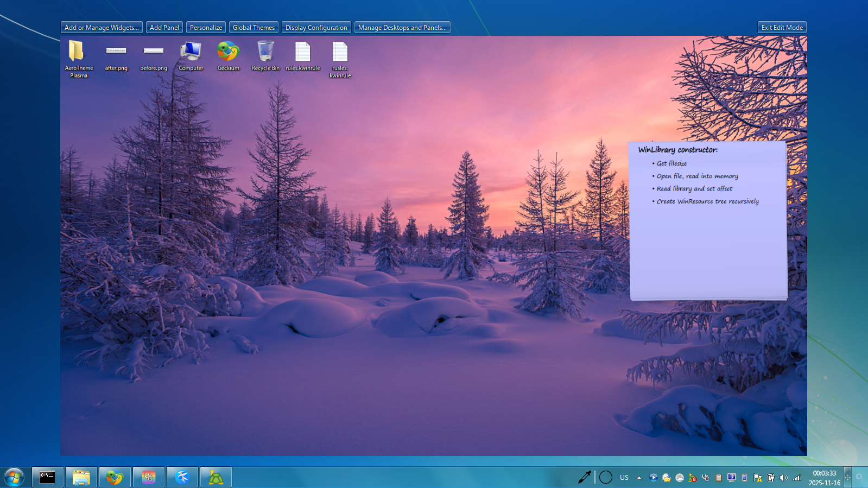Open the file manager taskbar icon
The height and width of the screenshot is (488, 868).
click(x=81, y=477)
